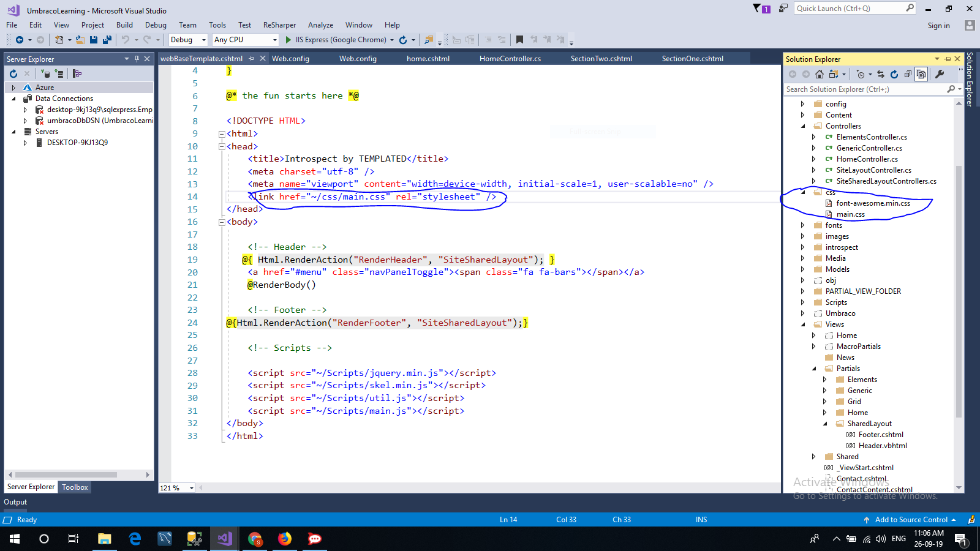This screenshot has width=980, height=551.
Task: Collapse the SharedLayout folder
Action: [825, 424]
